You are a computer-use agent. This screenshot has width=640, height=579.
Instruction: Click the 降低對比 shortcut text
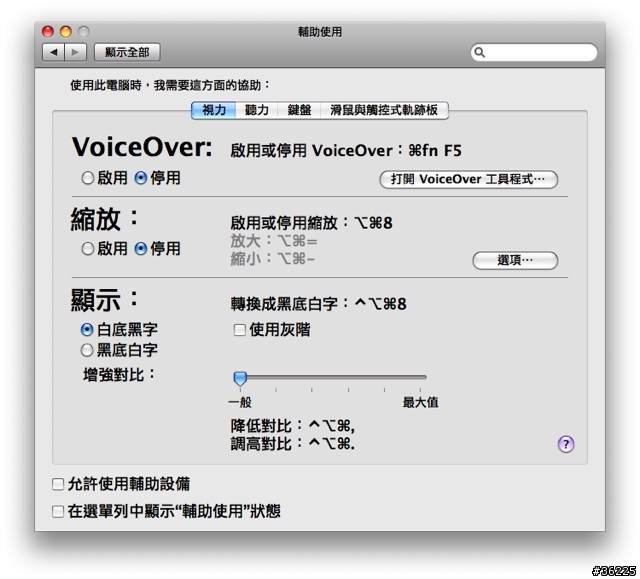click(x=293, y=426)
